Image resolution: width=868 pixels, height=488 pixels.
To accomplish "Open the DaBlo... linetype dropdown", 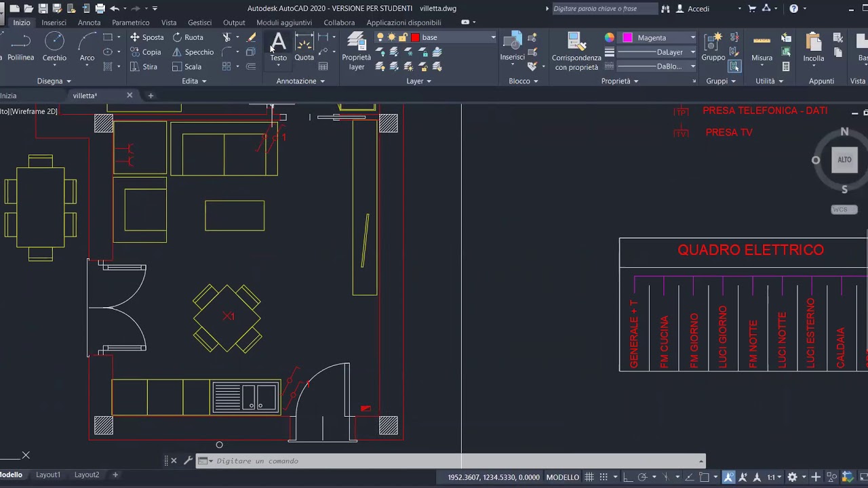I will (x=692, y=66).
